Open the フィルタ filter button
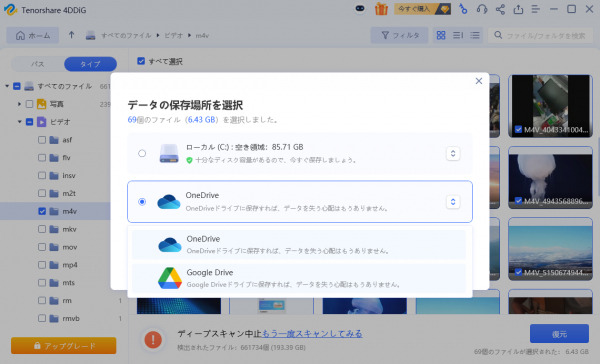This screenshot has width=600, height=364. pos(399,35)
